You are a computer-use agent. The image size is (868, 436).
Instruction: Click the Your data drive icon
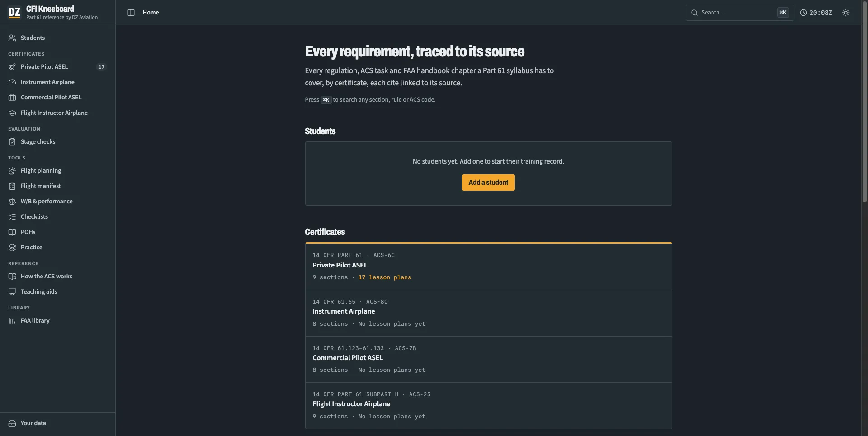pyautogui.click(x=12, y=423)
